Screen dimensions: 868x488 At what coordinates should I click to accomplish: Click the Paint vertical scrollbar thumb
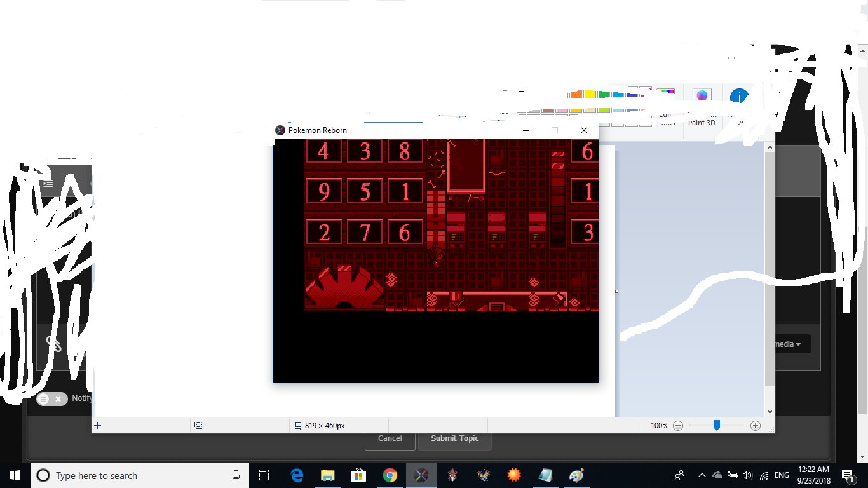pos(770,269)
